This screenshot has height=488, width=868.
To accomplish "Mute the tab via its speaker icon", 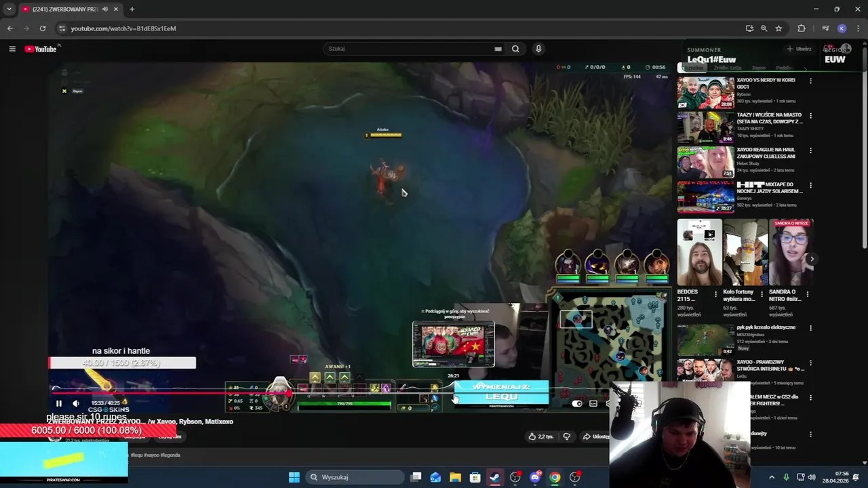I will tap(105, 9).
